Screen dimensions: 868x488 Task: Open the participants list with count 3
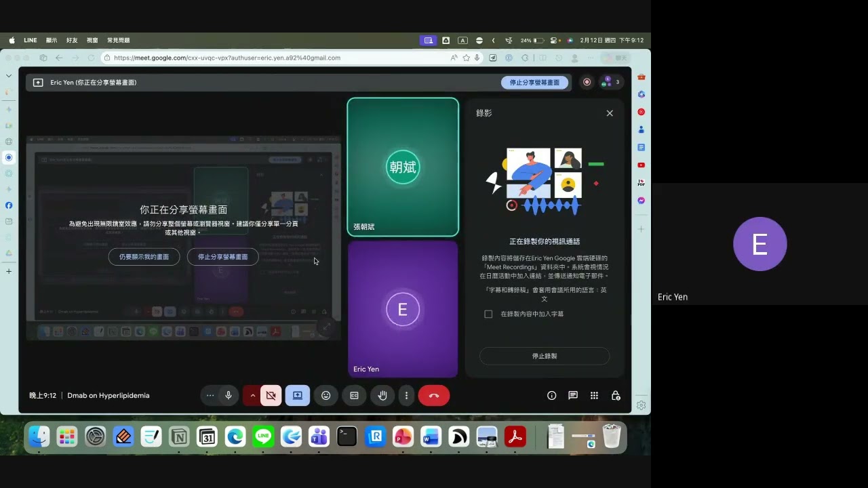click(x=611, y=82)
